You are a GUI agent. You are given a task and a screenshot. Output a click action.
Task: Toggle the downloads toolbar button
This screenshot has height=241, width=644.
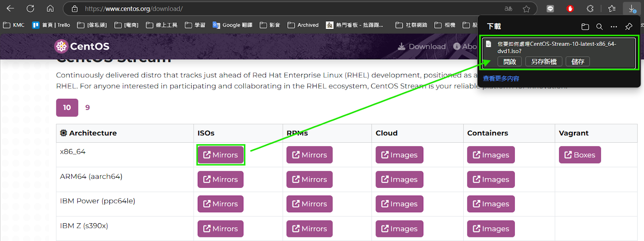pos(632,8)
